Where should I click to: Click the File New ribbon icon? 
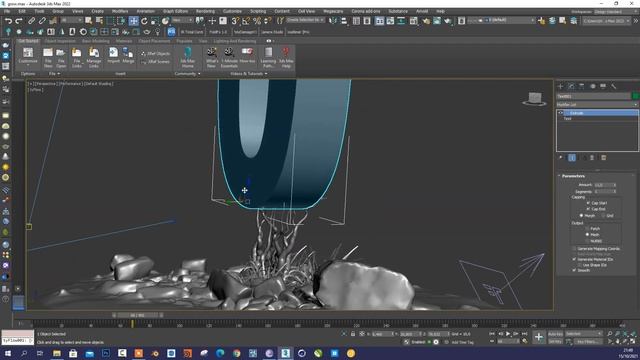click(48, 57)
